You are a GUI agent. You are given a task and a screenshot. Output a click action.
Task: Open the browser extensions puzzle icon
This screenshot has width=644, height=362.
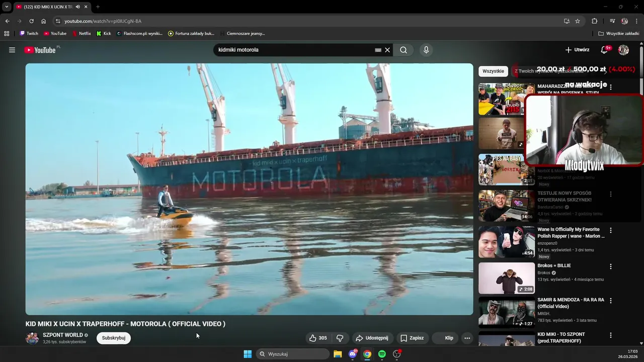(594, 21)
